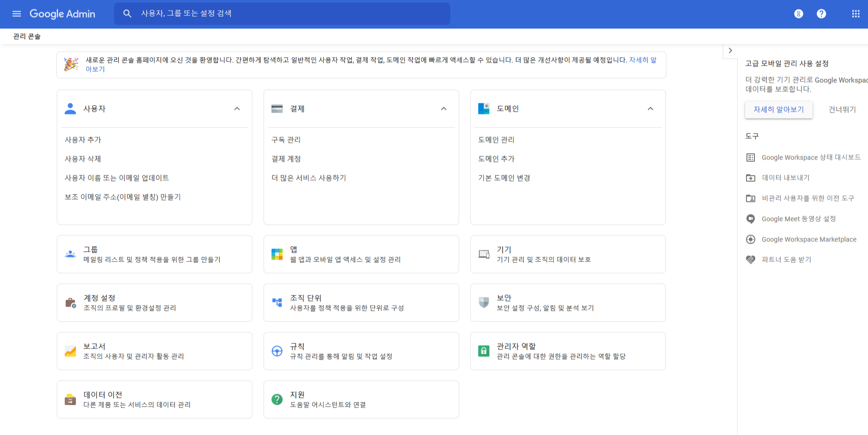Click the Workspace Marketplace icon
868x435 pixels.
(x=751, y=239)
